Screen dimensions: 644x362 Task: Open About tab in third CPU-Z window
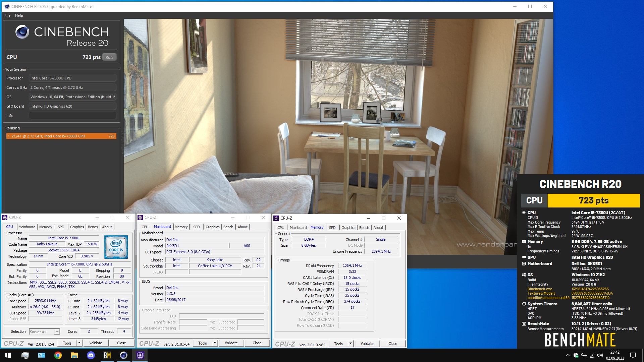click(378, 228)
